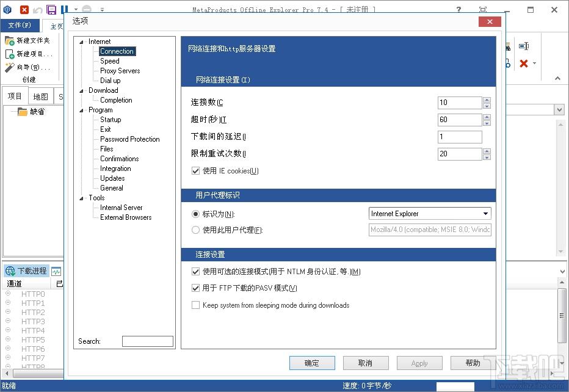This screenshot has width=569, height=392.
Task: Click the 新建文件夹 new folder icon
Action: [9, 40]
